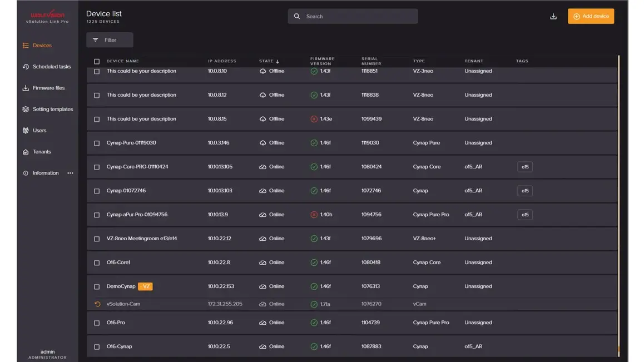The width and height of the screenshot is (644, 362).
Task: Sort by State column arrow
Action: (x=278, y=61)
